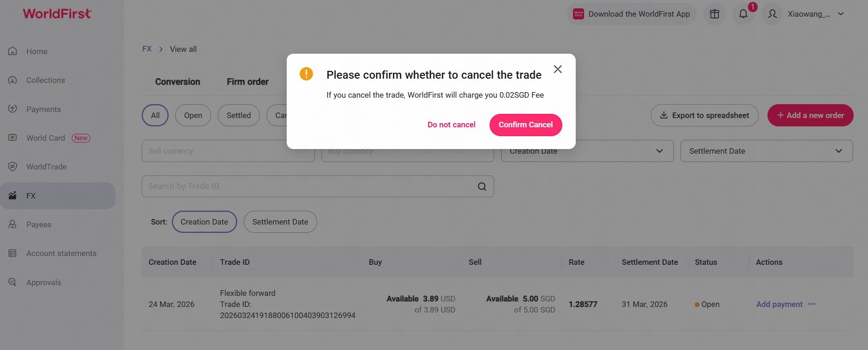Viewport: 868px width, 350px height.
Task: Click the search magnifier icon
Action: (482, 187)
